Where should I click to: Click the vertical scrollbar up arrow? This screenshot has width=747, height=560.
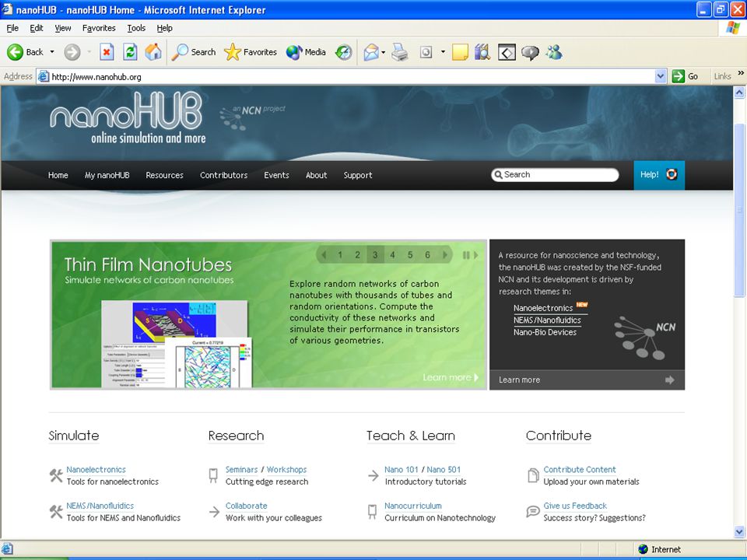(739, 93)
